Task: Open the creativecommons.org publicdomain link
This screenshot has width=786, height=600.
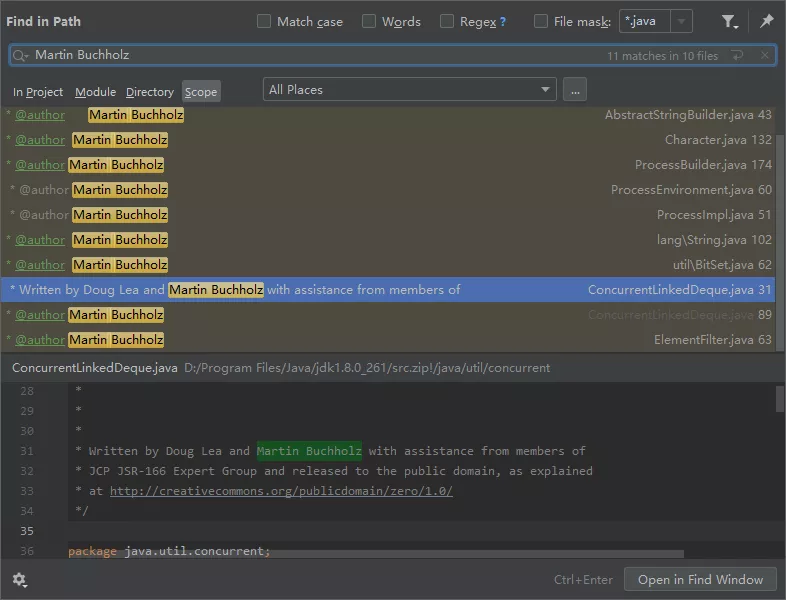Action: point(281,491)
